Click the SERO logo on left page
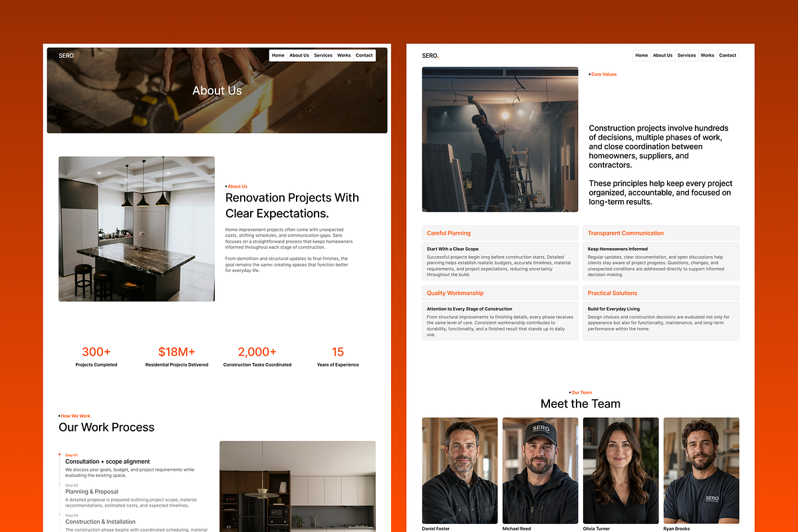This screenshot has width=798, height=532. 66,55
